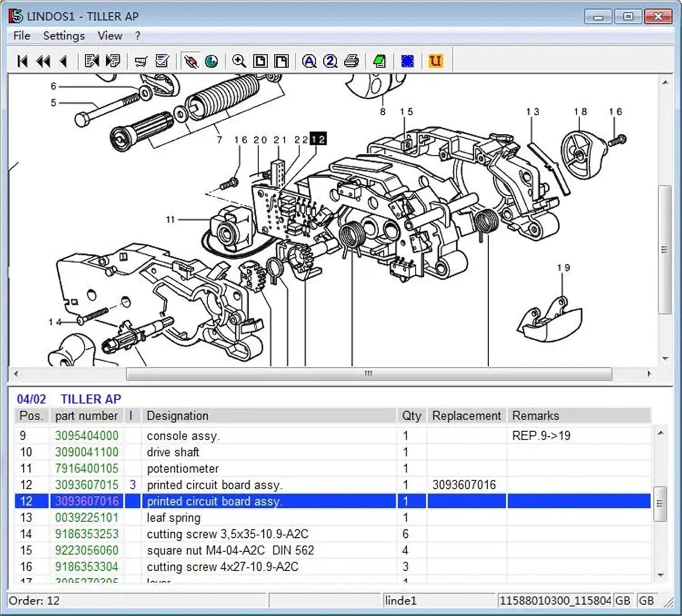Click the printer icon in toolbar

tap(351, 61)
